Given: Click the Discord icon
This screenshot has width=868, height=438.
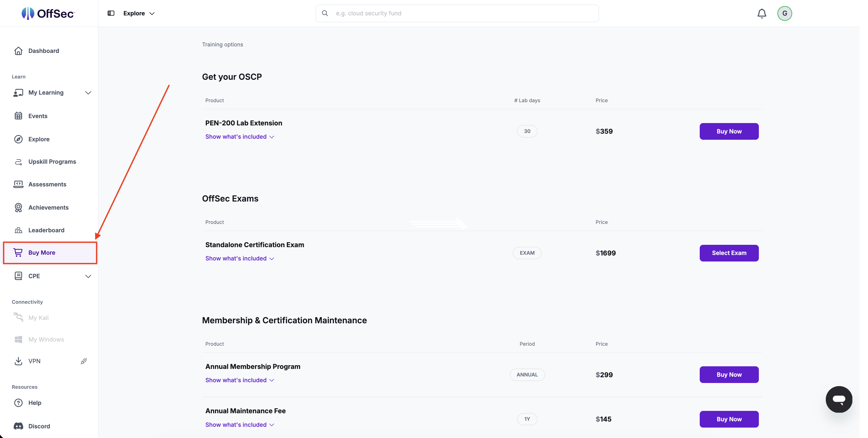Looking at the screenshot, I should (x=18, y=426).
